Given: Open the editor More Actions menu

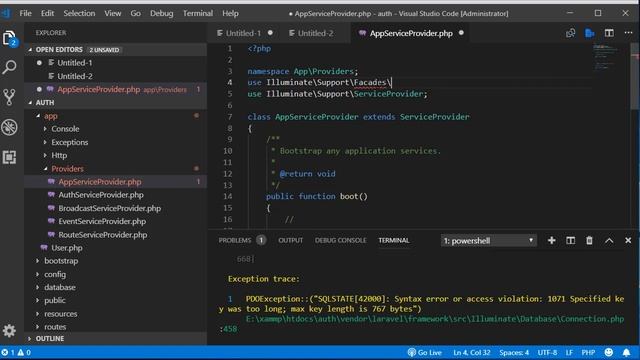Looking at the screenshot, I should (628, 33).
